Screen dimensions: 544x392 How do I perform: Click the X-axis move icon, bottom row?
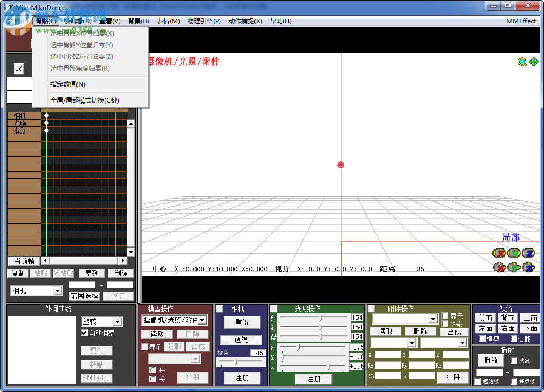coord(499,267)
